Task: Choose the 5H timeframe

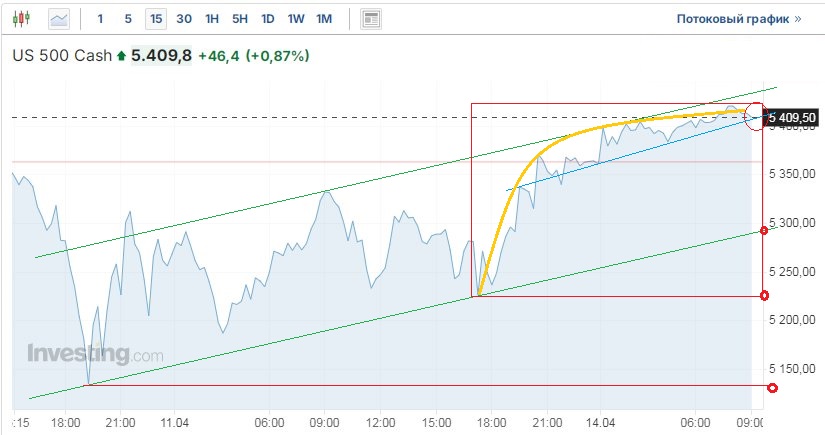Action: pyautogui.click(x=240, y=18)
